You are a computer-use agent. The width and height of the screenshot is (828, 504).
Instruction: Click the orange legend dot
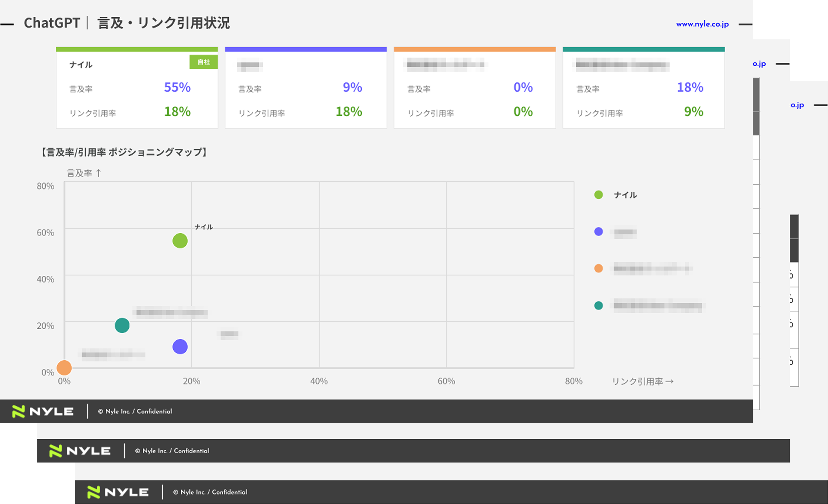(598, 268)
